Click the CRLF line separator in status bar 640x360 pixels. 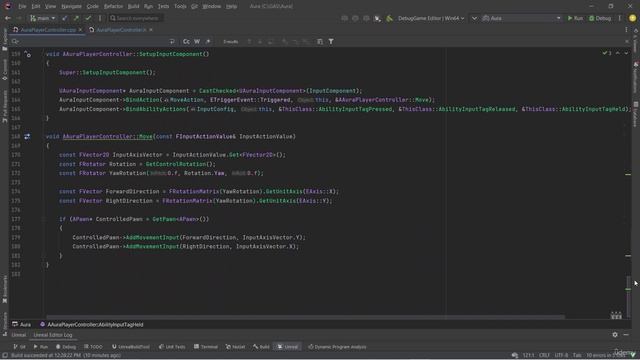click(x=544, y=356)
